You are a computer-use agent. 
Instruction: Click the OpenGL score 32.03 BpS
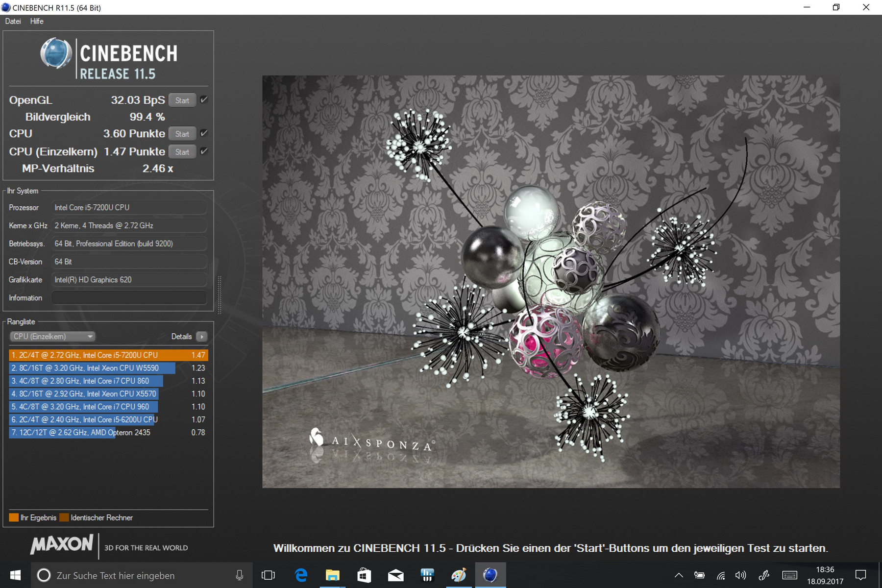[138, 100]
